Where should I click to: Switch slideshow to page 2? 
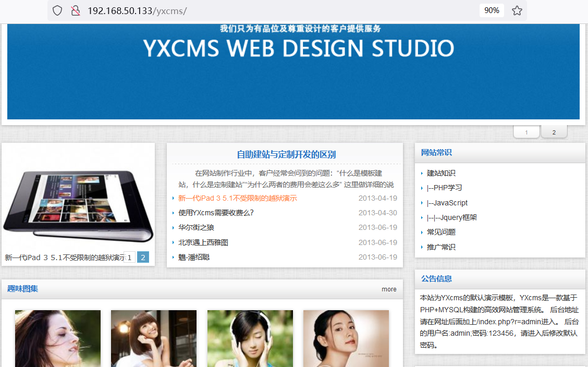[x=142, y=257]
